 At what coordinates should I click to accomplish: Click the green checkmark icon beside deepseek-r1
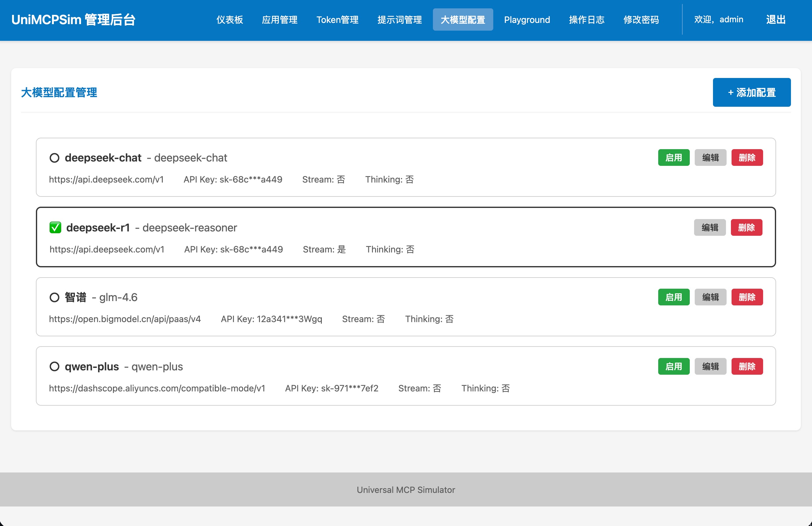tap(55, 227)
